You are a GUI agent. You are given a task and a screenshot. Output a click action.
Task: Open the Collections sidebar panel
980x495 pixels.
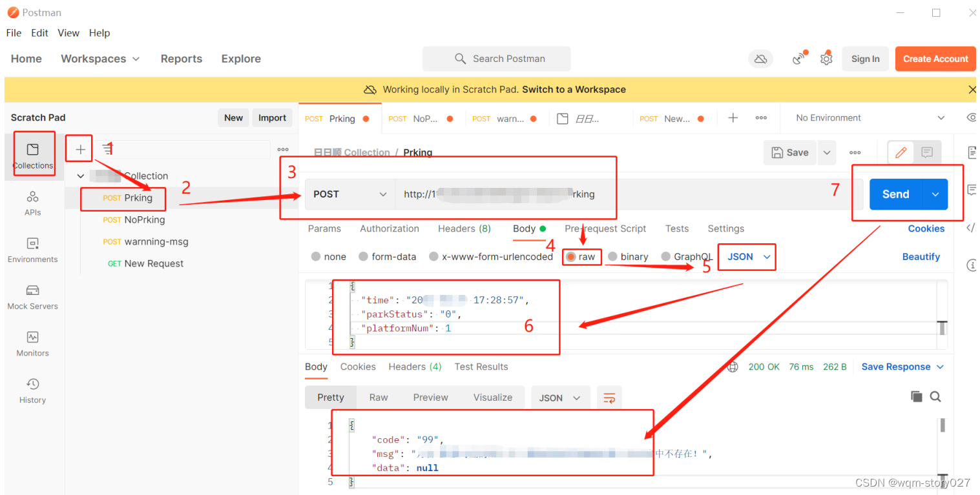33,156
